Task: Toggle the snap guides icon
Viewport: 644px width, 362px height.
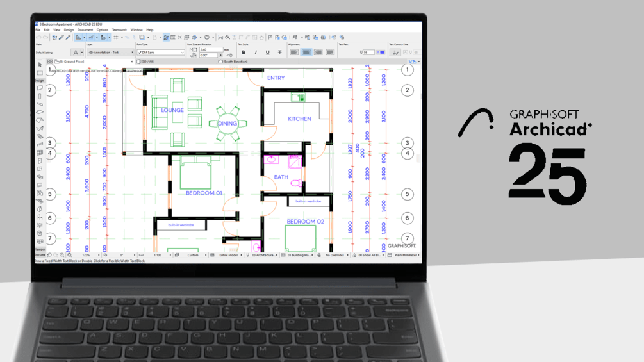Action: 91,37
